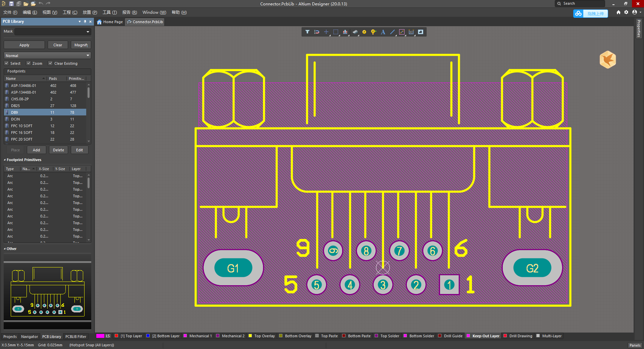Click the open document folder icon

(26, 4)
